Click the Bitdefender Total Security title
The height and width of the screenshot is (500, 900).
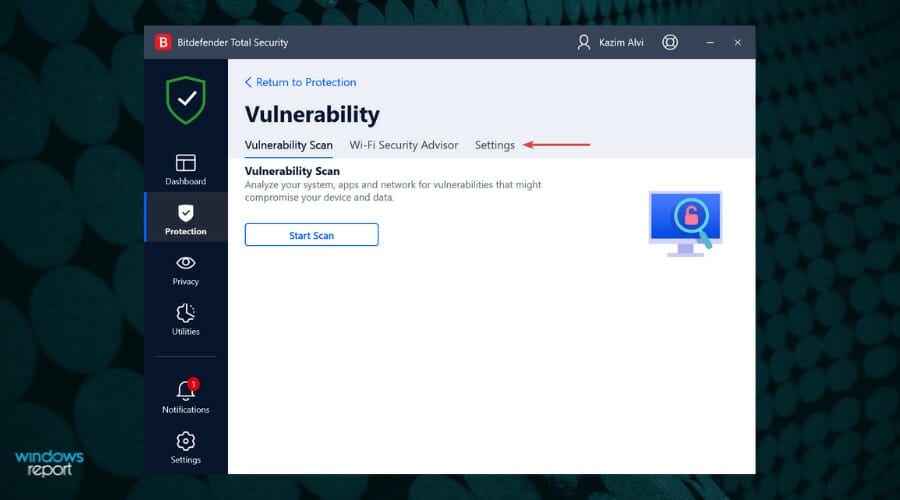[x=232, y=42]
